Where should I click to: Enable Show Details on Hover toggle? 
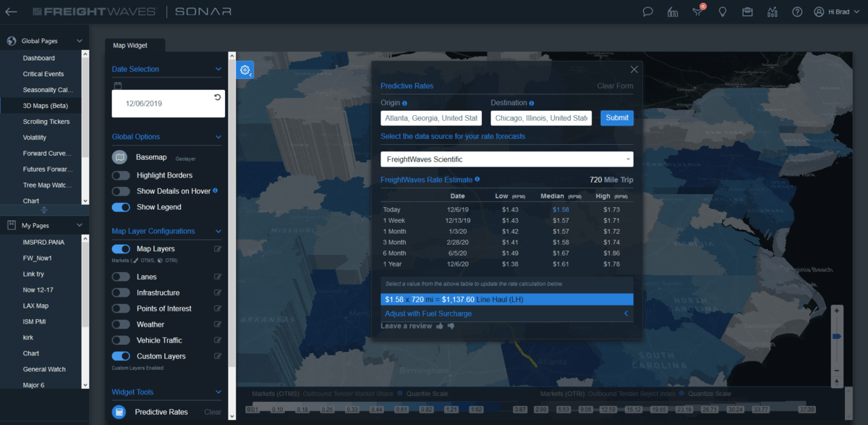pyautogui.click(x=121, y=191)
